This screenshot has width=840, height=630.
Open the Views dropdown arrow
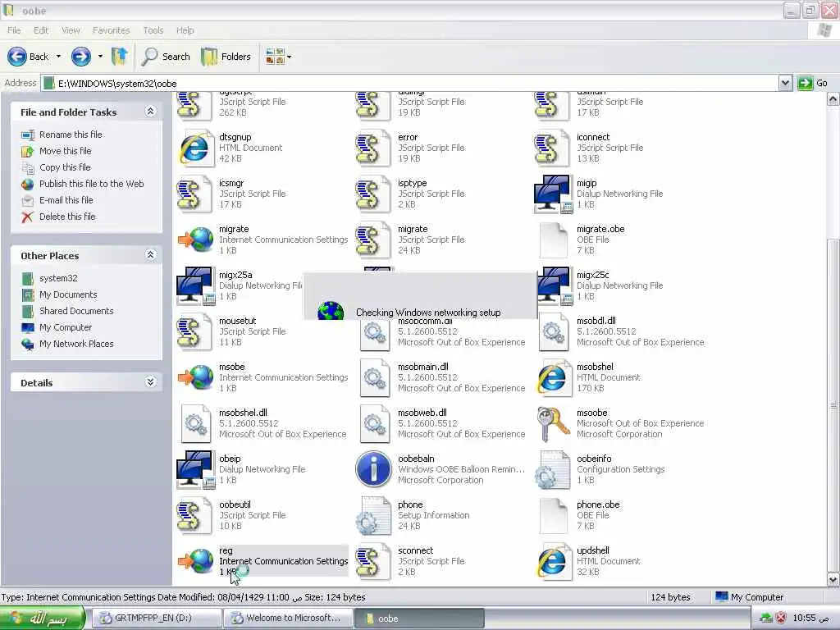(290, 57)
